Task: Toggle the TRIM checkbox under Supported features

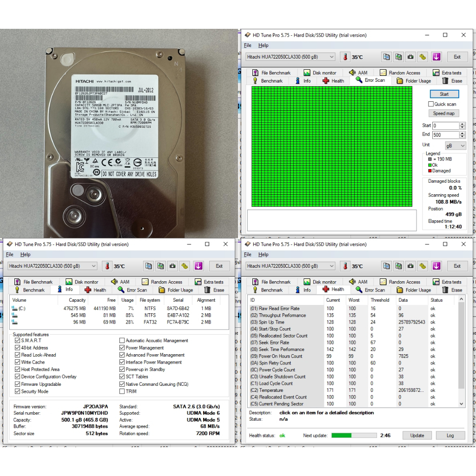Action: (122, 391)
